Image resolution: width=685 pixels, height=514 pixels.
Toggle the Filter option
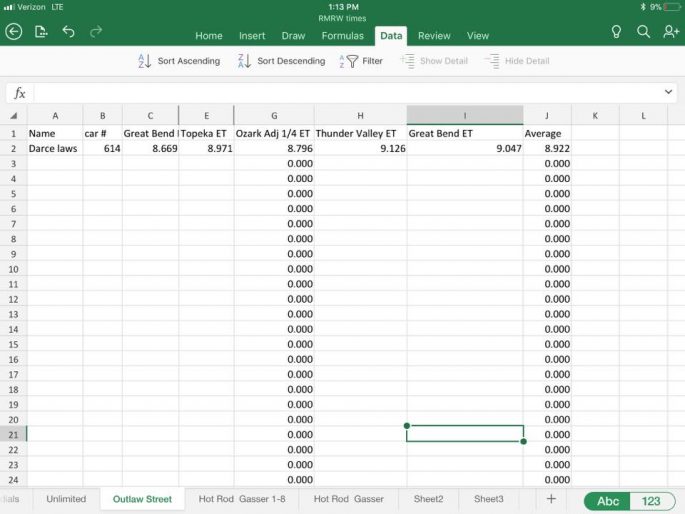[x=361, y=61]
